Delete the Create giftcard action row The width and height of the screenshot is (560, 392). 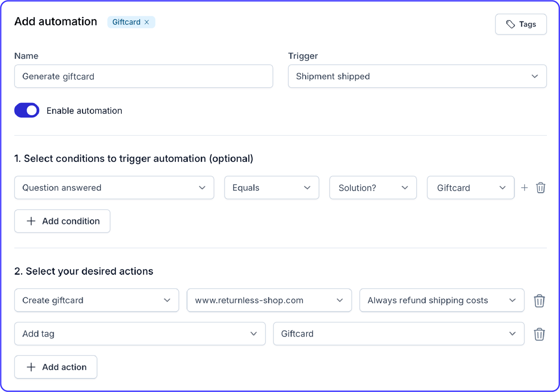point(539,301)
